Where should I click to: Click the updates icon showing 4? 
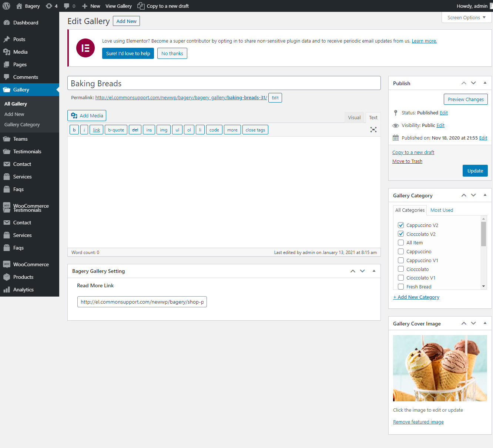[x=49, y=6]
